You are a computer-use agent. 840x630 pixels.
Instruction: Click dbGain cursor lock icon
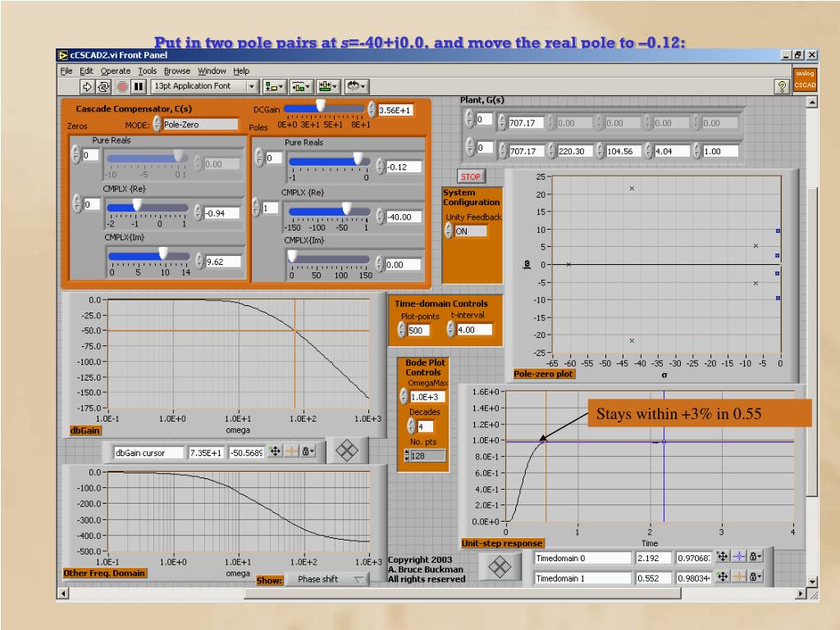(x=308, y=452)
